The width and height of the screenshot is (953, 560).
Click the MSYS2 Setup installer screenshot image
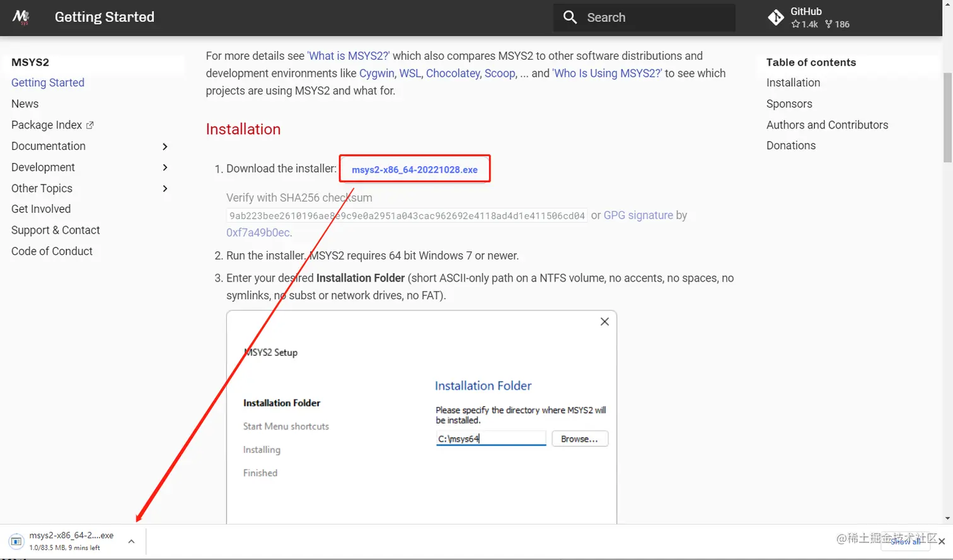(422, 417)
